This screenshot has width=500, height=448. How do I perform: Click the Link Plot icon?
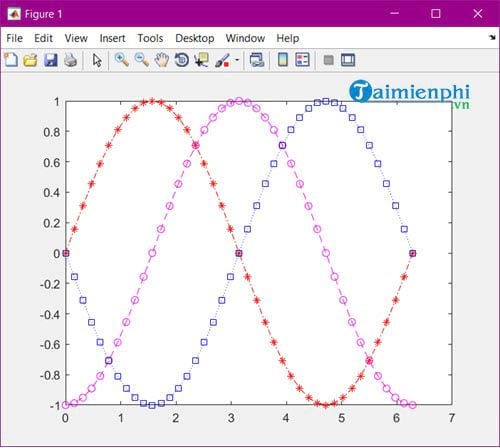[257, 60]
